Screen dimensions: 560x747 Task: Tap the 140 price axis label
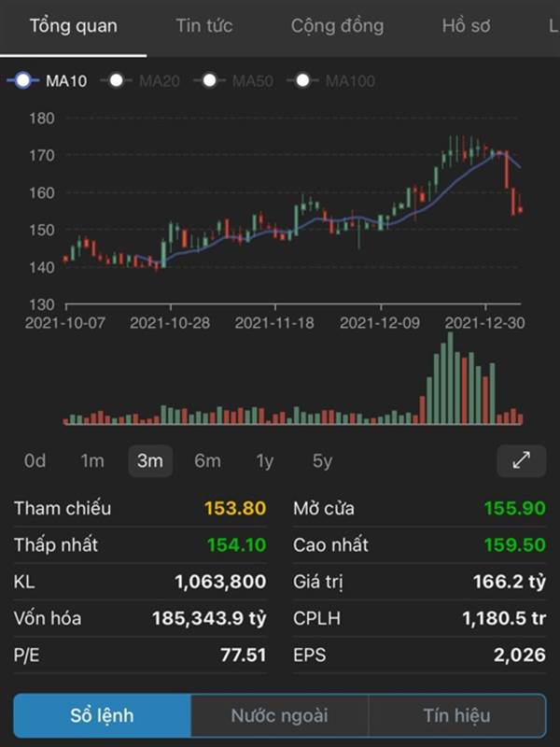click(x=42, y=267)
